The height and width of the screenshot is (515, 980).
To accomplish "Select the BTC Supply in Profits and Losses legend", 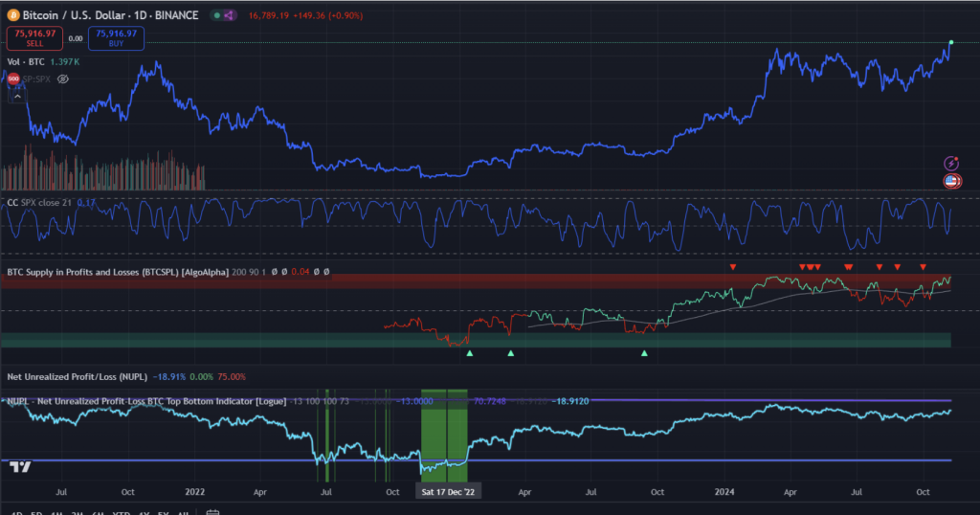I will pos(115,272).
